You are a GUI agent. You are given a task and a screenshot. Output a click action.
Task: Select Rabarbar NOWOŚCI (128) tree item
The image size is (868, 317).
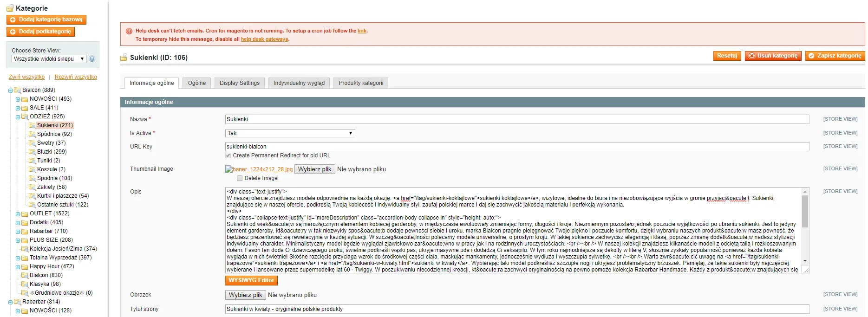point(50,311)
